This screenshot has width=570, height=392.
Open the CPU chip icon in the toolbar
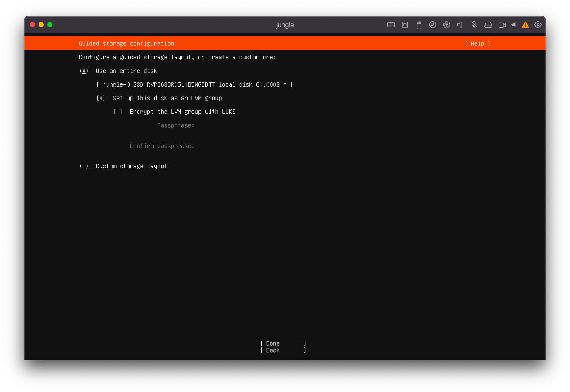tap(405, 25)
